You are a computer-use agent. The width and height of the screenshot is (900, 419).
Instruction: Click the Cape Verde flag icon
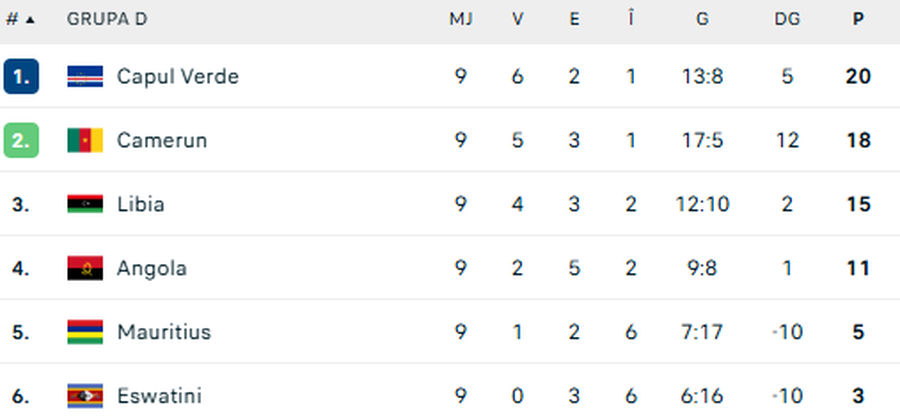coord(85,76)
